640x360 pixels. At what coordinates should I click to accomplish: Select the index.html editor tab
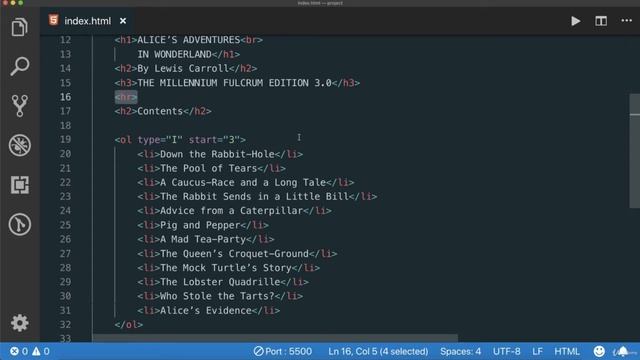coord(87,21)
